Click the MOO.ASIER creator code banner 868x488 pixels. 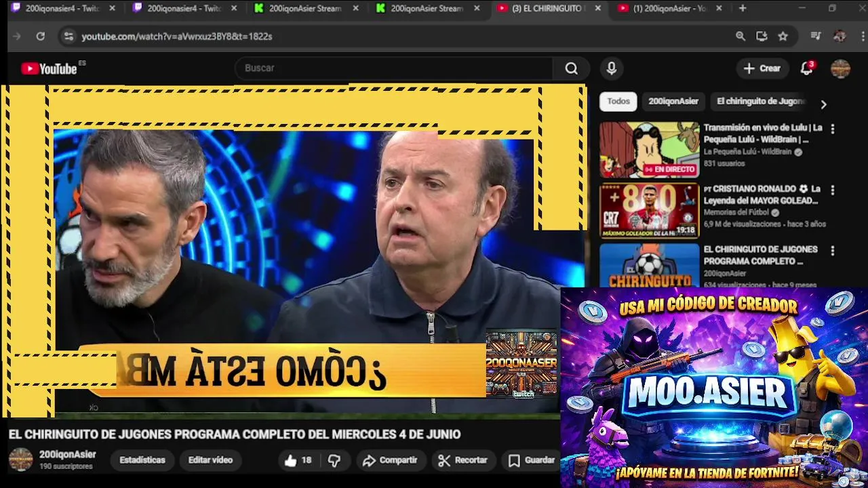714,387
